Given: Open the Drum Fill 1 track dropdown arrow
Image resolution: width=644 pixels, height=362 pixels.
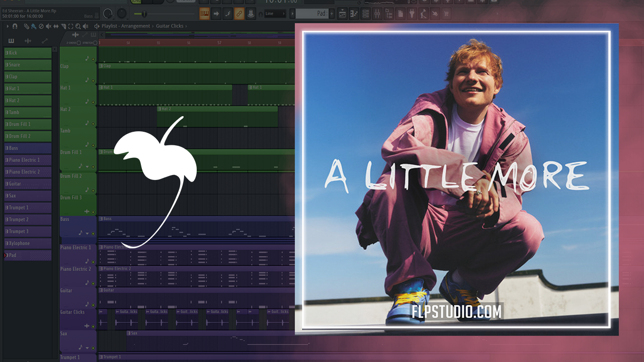Looking at the screenshot, I should 87,166.
